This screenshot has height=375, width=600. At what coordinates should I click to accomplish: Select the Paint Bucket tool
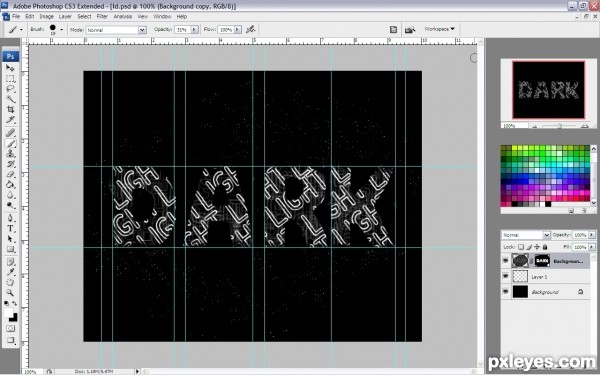pyautogui.click(x=10, y=185)
